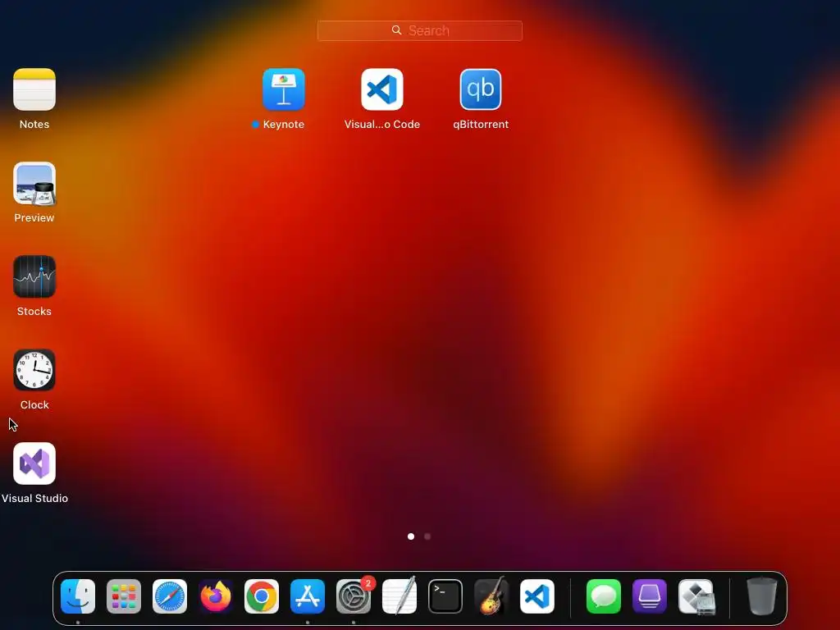
Task: Open Visual Studio from Launchpad
Action: coord(34,463)
